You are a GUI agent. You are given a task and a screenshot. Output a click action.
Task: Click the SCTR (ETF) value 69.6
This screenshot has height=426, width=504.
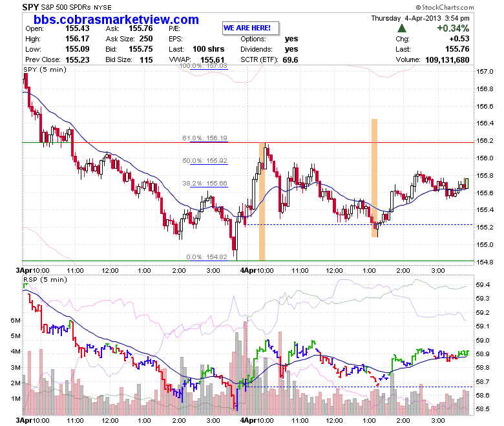pos(291,60)
